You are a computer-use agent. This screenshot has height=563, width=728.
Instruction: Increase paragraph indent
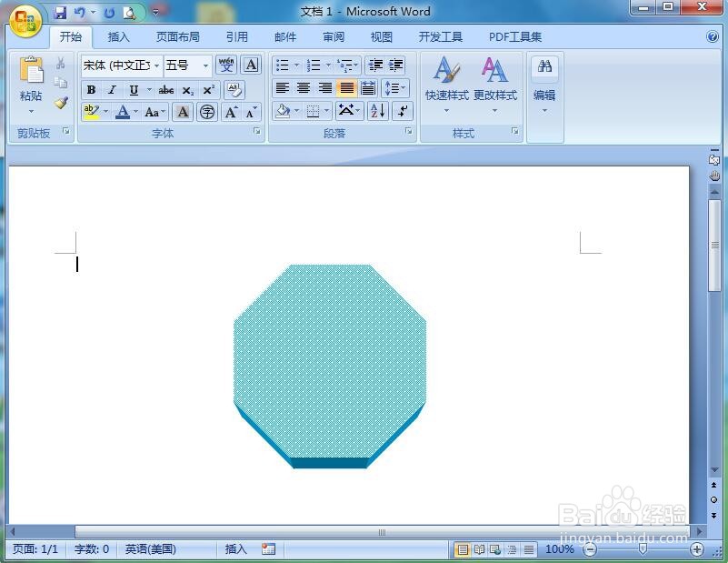pos(395,65)
